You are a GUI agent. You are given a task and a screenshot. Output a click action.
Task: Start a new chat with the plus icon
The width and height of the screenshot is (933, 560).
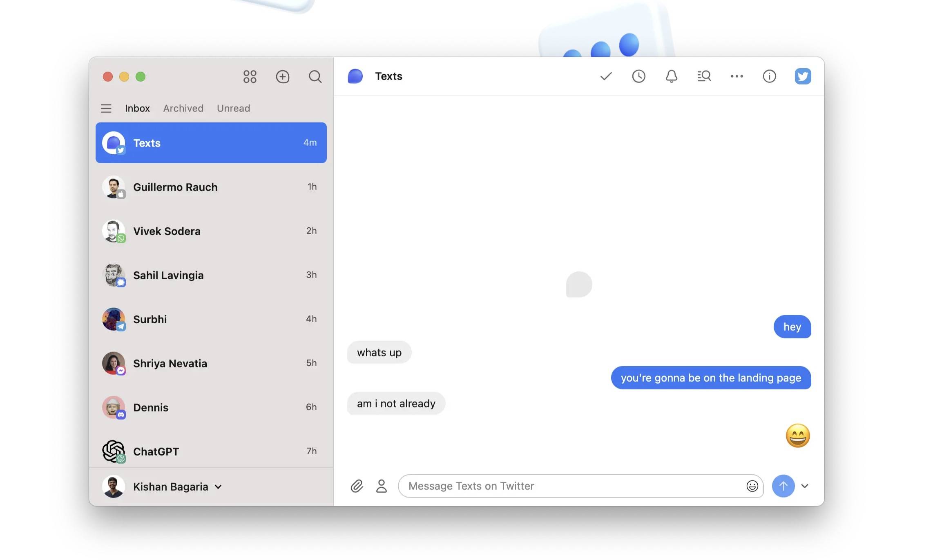coord(282,76)
